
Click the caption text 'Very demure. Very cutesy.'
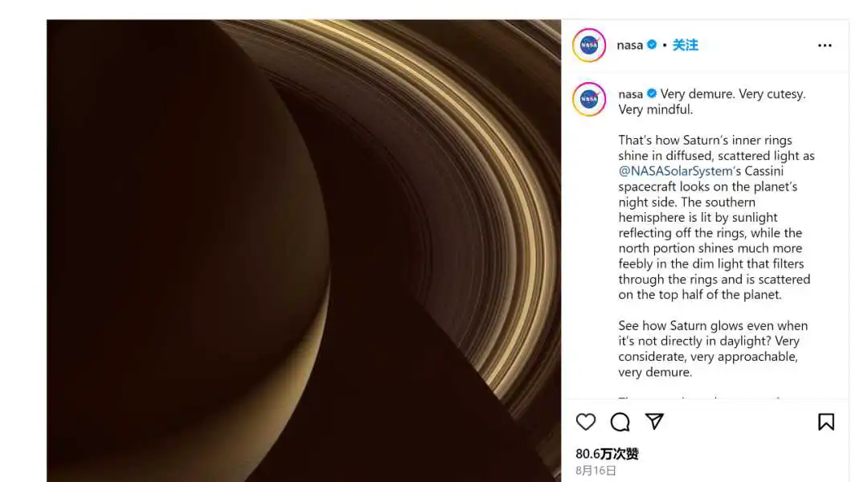[732, 94]
